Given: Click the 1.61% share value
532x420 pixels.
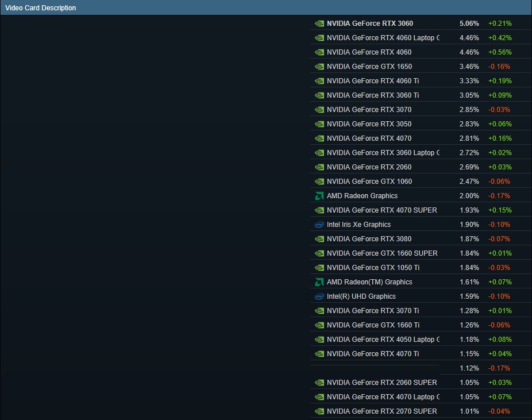Looking at the screenshot, I should pyautogui.click(x=469, y=282).
